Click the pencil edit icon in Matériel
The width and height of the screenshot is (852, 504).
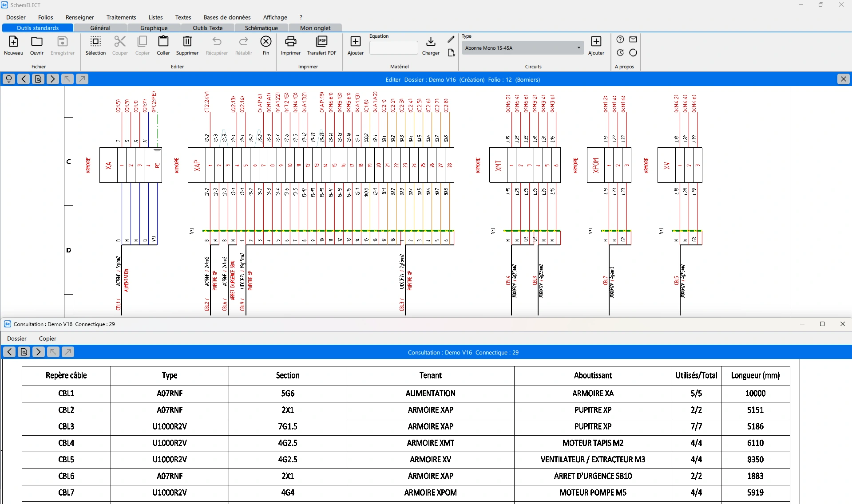click(x=451, y=39)
